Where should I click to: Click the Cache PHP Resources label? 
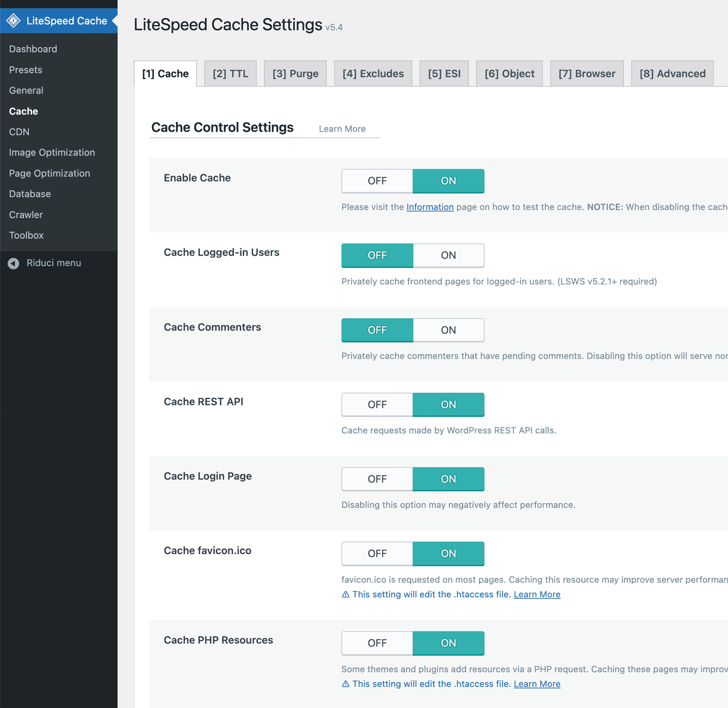coord(218,640)
